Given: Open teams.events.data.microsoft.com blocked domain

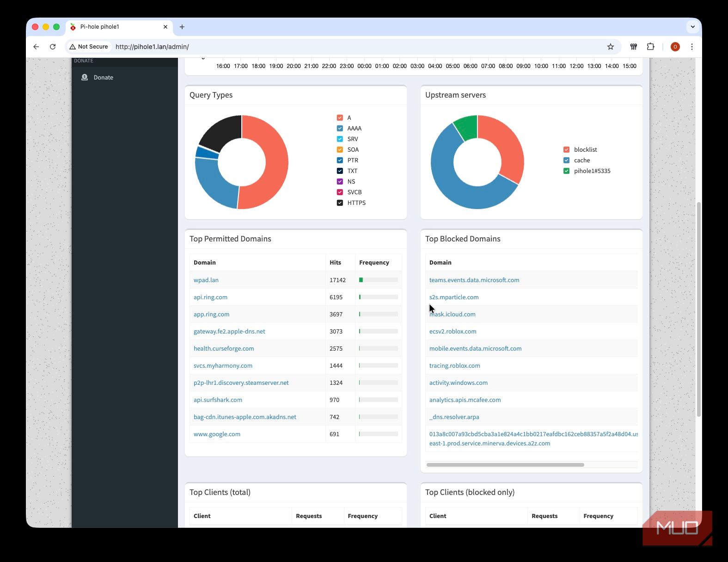Looking at the screenshot, I should coord(474,280).
